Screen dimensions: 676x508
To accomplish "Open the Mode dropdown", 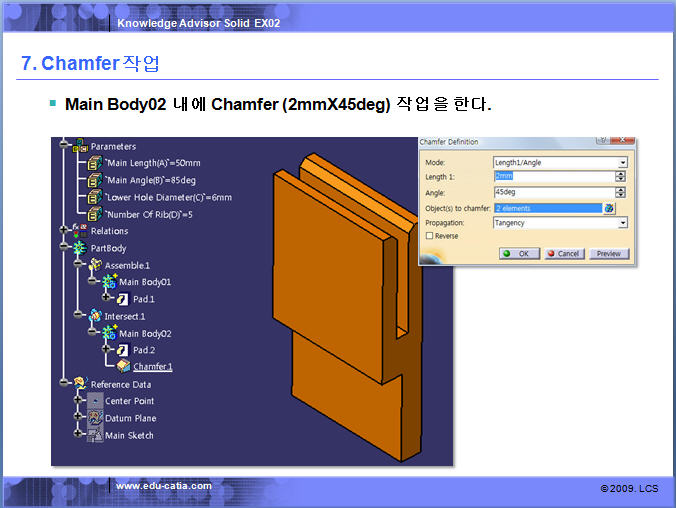I will [x=622, y=162].
